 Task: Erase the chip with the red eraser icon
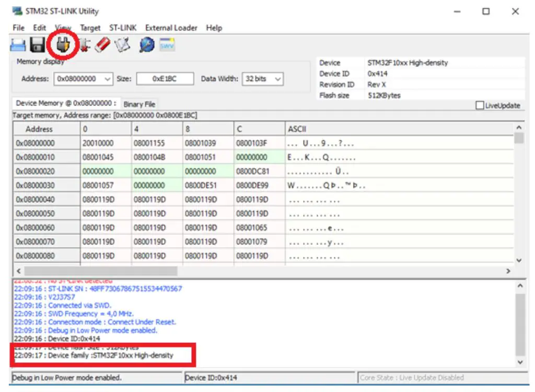coord(101,45)
